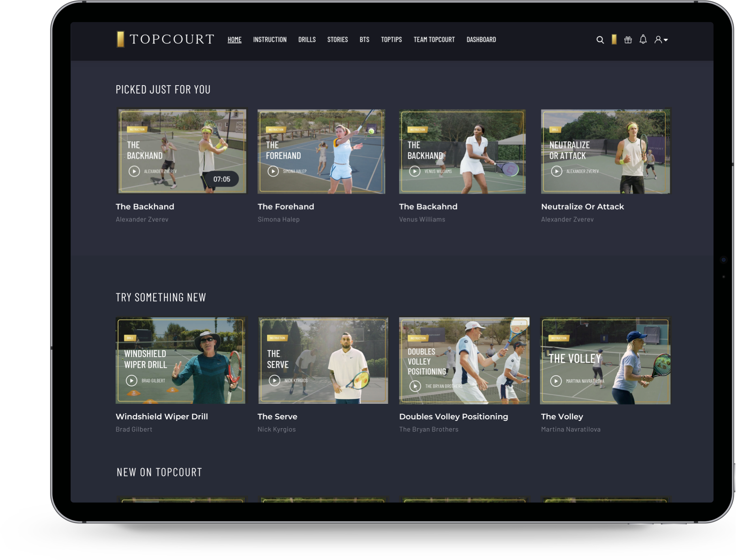This screenshot has width=736, height=560.
Task: Click the Doubles Volley Positioning title link
Action: tap(453, 417)
